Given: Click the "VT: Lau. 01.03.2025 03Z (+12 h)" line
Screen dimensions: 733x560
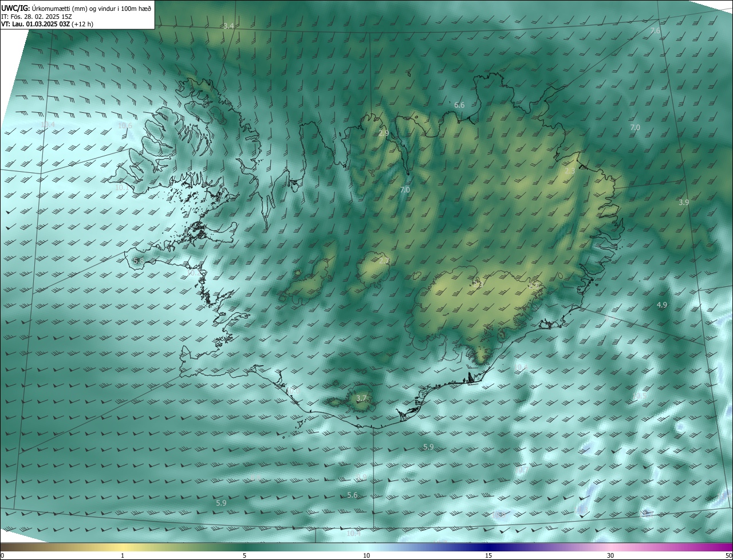Looking at the screenshot, I should coord(48,24).
